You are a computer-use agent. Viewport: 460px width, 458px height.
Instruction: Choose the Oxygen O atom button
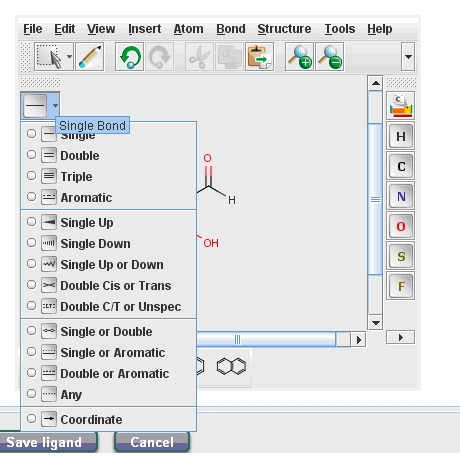coord(401,226)
